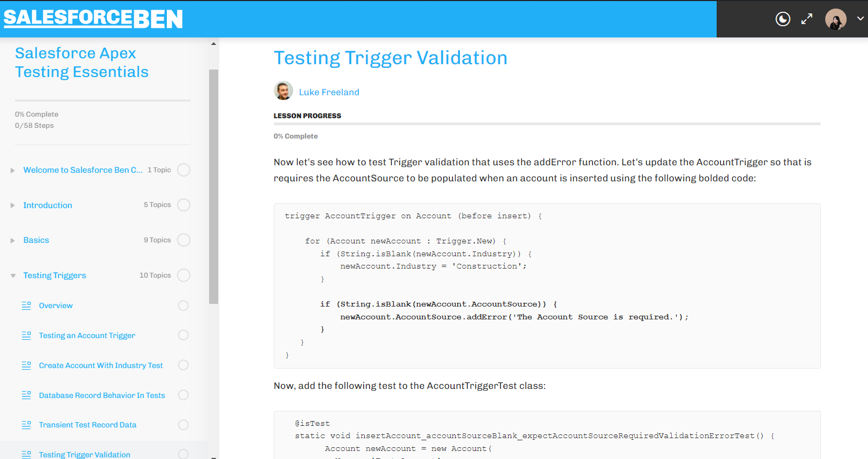
Task: Open Luke Freeland author link
Action: tap(329, 92)
